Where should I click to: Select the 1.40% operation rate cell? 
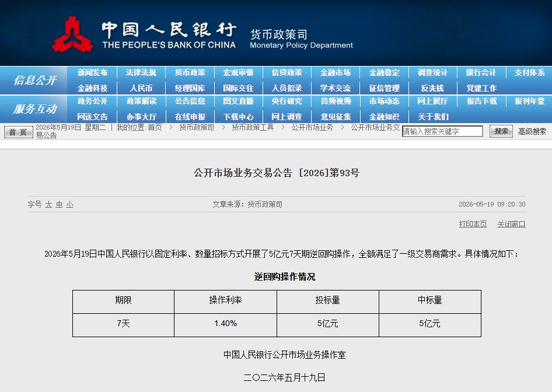225,325
